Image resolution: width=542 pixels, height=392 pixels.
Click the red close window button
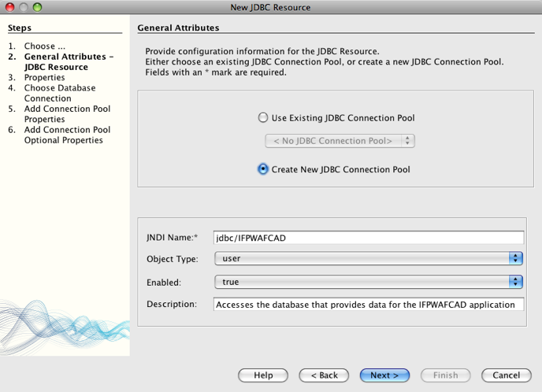[x=9, y=7]
